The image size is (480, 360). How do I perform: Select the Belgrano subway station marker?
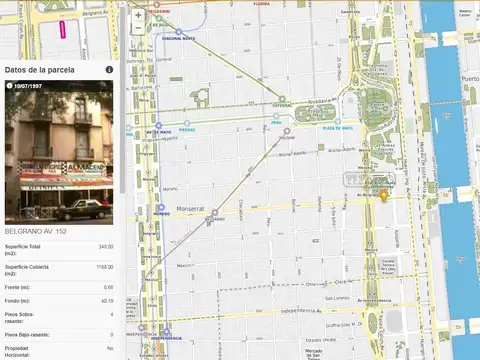[215, 212]
